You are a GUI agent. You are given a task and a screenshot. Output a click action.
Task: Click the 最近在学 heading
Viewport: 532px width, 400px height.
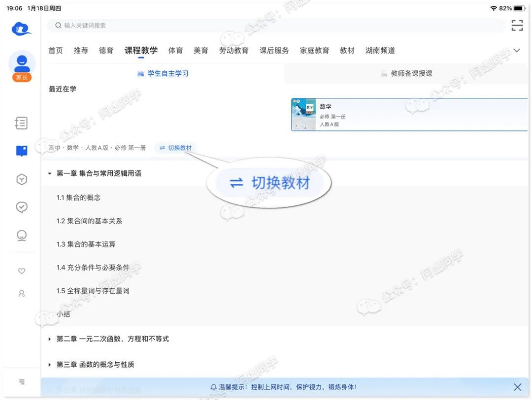(x=63, y=89)
